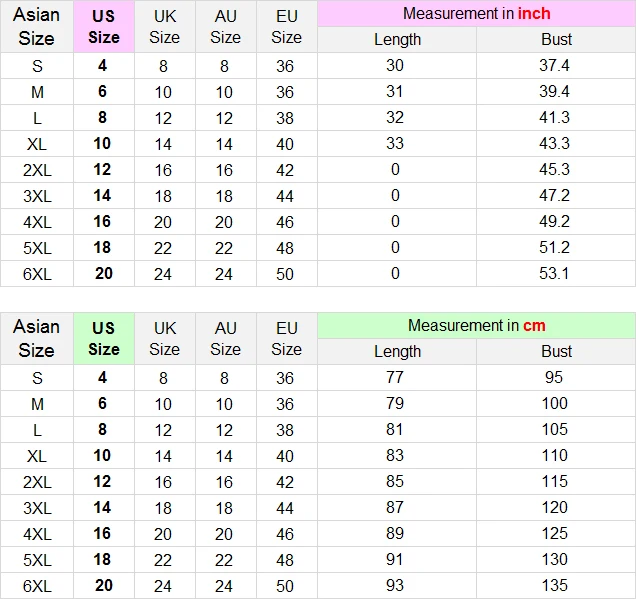Click length value 93 for 6XL in cm
The height and width of the screenshot is (599, 636).
395,585
